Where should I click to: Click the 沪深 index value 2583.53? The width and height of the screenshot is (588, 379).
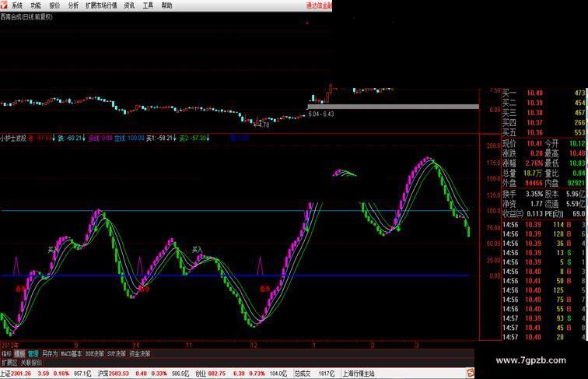click(x=118, y=374)
